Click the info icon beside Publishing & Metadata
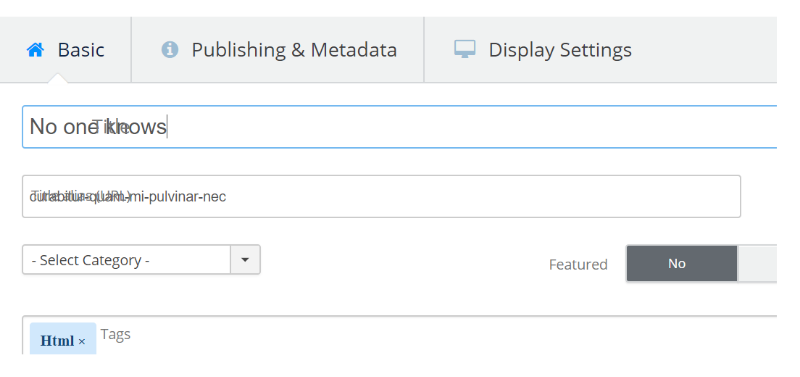This screenshot has height=377, width=800. [170, 49]
